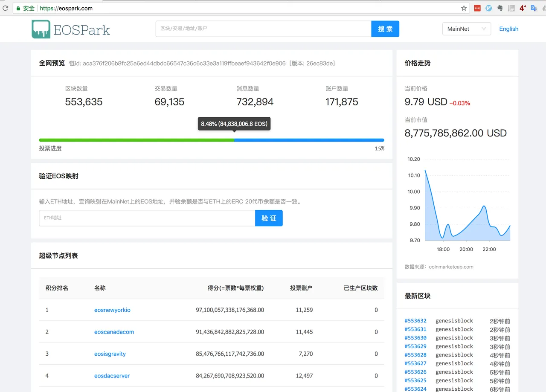Click the green part of voting progress bar
Image resolution: width=546 pixels, height=392 pixels.
136,140
